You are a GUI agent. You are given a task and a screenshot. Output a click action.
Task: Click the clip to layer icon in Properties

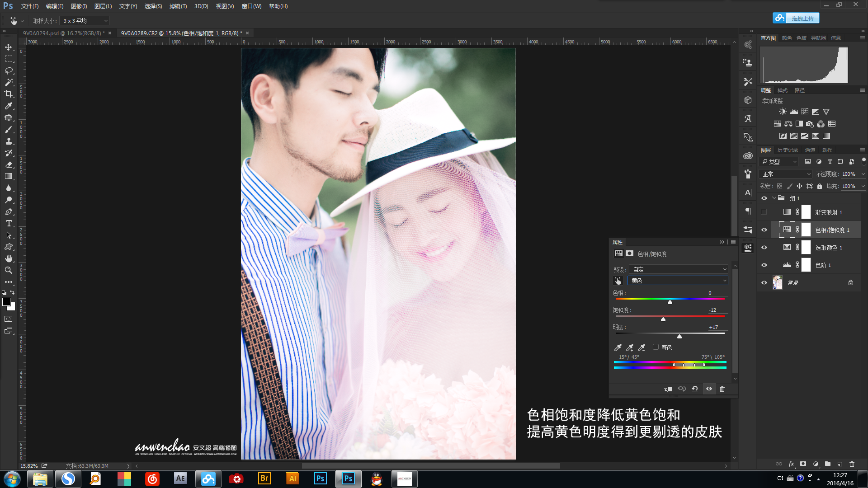pos(668,389)
